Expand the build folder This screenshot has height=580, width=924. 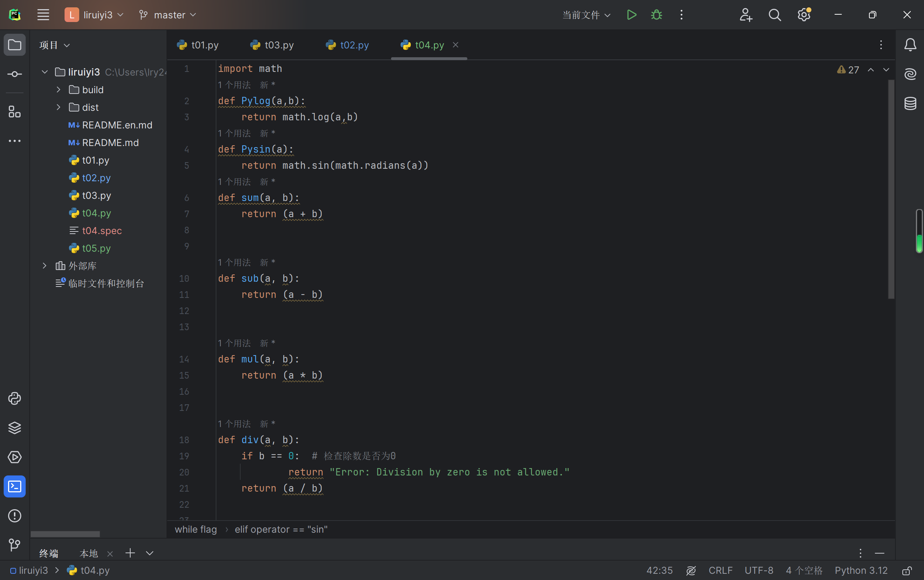pyautogui.click(x=58, y=90)
